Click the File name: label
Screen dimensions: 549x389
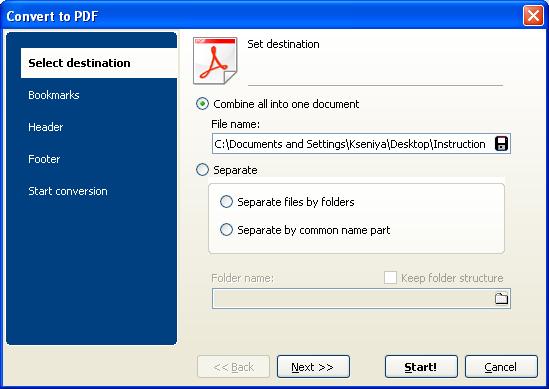point(236,124)
